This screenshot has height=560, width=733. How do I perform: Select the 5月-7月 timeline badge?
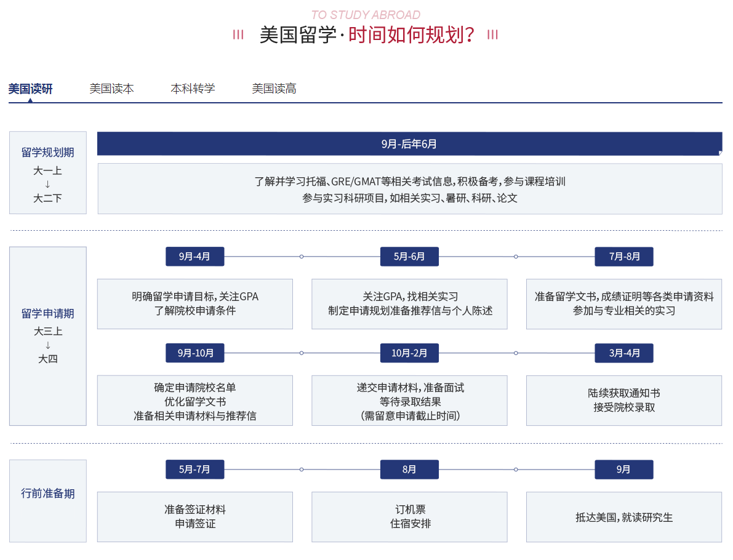194,470
